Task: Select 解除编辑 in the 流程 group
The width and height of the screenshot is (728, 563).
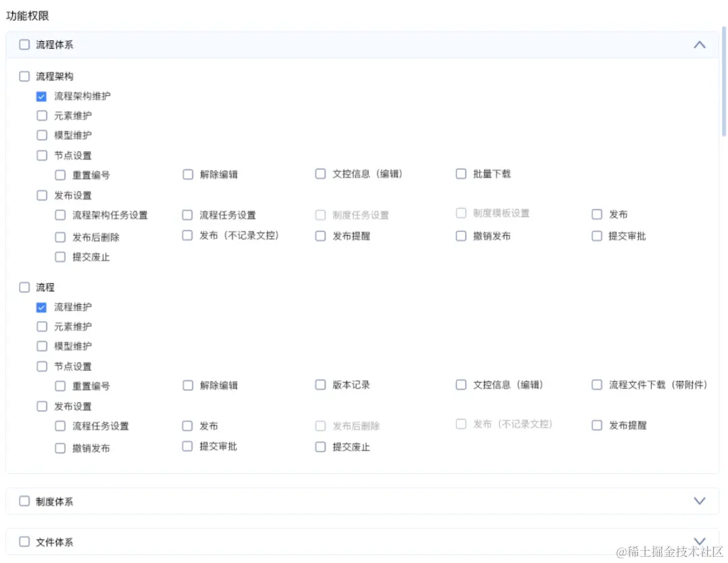Action: (x=187, y=386)
